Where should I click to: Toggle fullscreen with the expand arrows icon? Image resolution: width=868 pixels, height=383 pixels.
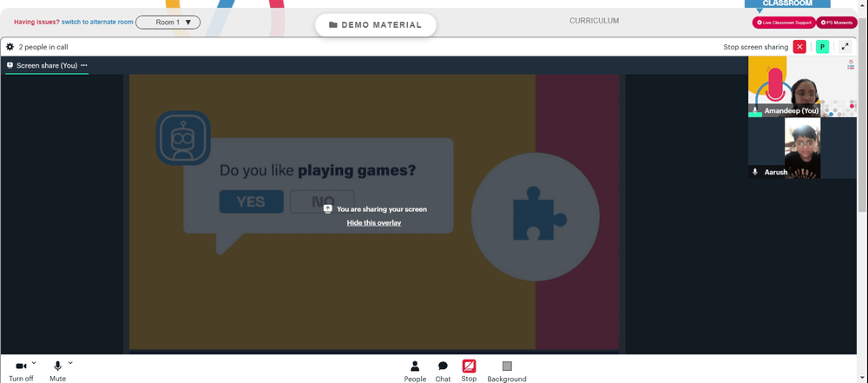845,47
